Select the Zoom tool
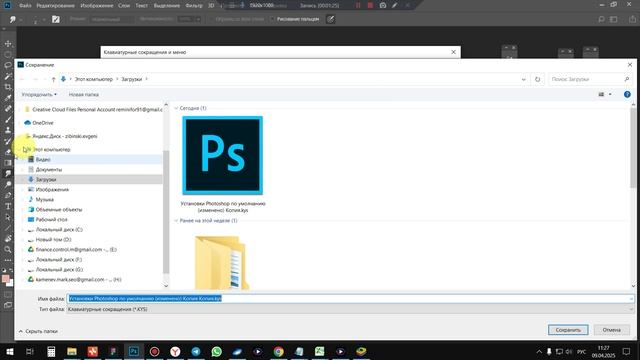 (x=8, y=249)
